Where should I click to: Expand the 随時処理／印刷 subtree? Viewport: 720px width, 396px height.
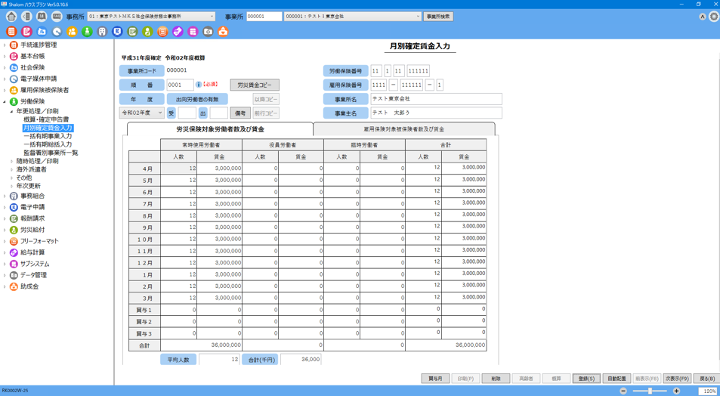12,161
